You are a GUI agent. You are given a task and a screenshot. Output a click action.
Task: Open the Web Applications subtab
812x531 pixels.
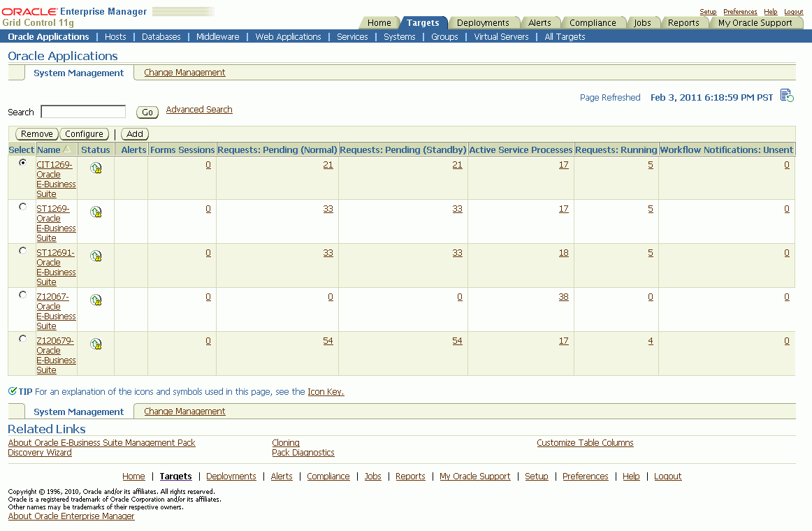click(288, 37)
